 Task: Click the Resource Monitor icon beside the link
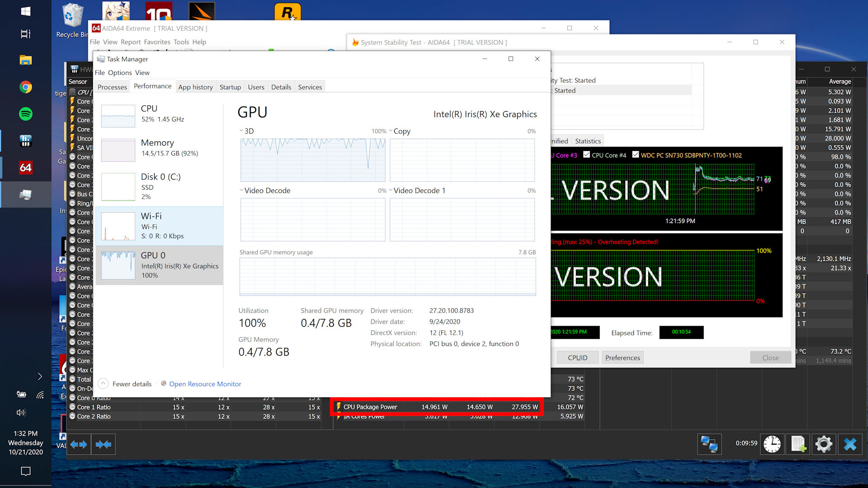(x=164, y=383)
